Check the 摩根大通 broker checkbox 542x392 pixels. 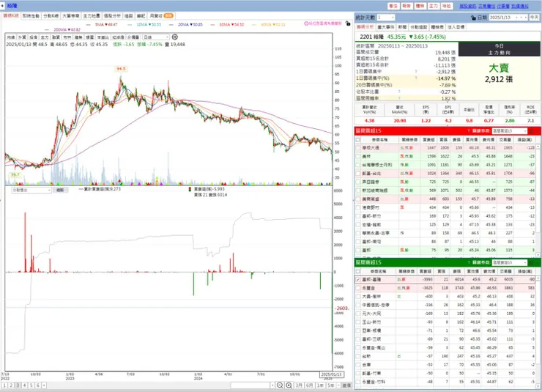[x=358, y=148]
